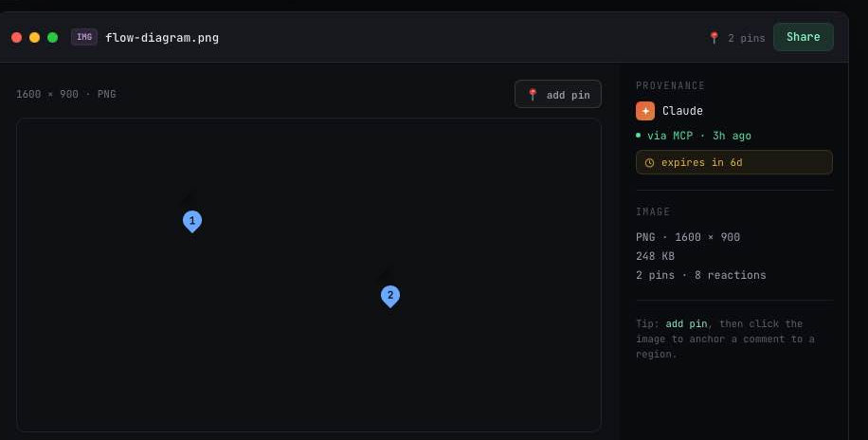Click the via MCP · 3h ago text
Viewport: 868px width, 440px height.
click(699, 136)
